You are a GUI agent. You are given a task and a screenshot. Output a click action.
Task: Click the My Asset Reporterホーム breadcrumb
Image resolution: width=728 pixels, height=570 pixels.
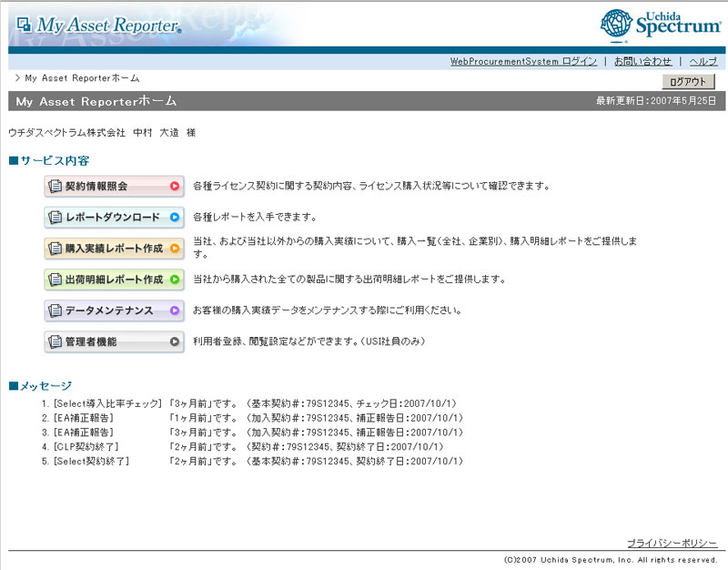(x=82, y=78)
